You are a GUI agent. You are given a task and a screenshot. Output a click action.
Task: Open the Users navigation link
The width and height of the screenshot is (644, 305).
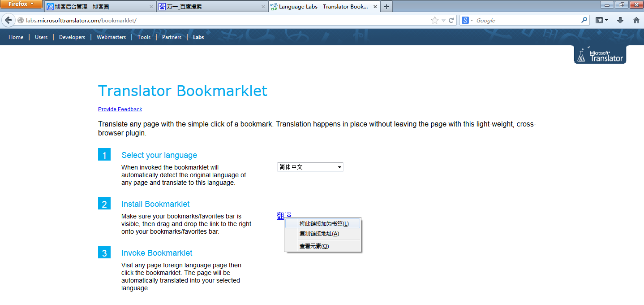coord(41,37)
